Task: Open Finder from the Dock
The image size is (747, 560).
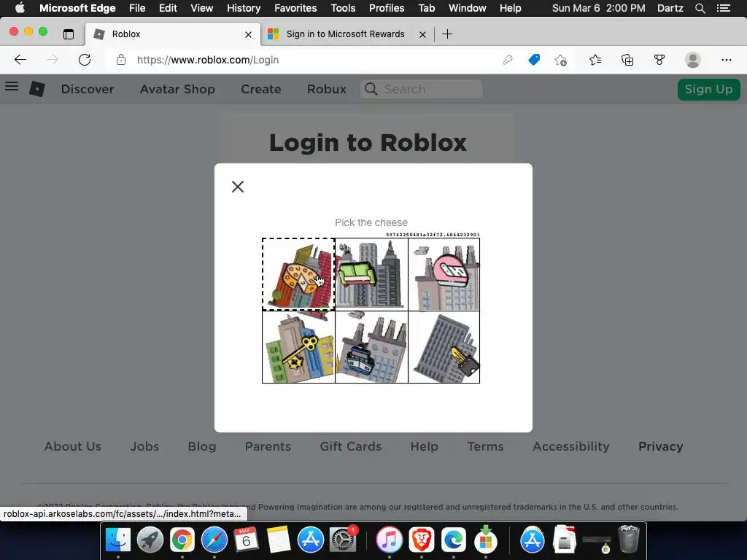Action: 117,540
